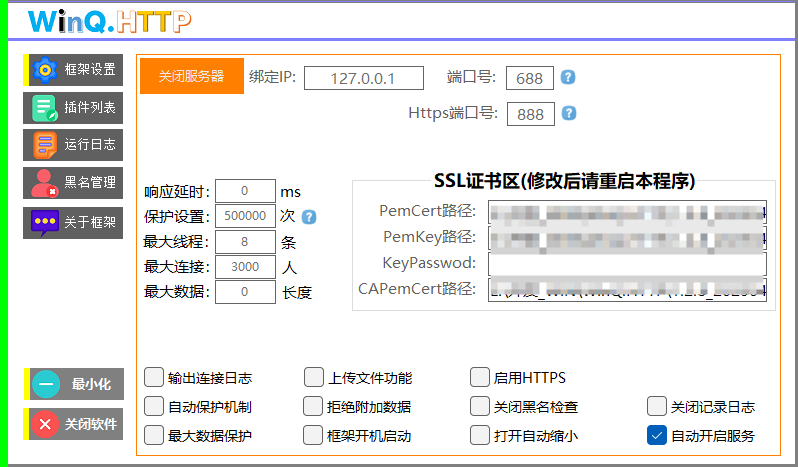The width and height of the screenshot is (798, 467).
Task: Focus the 绑定IP field showing 127.0.0.1
Action: click(x=364, y=78)
